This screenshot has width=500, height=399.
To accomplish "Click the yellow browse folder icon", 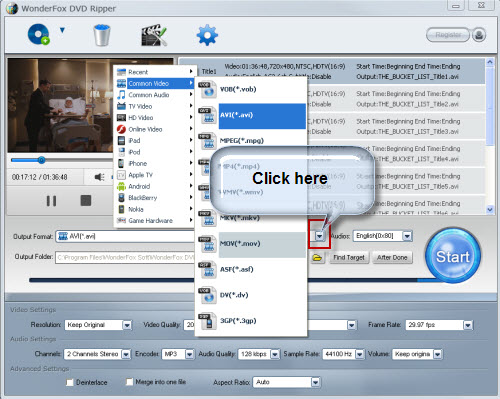I will click(x=317, y=258).
